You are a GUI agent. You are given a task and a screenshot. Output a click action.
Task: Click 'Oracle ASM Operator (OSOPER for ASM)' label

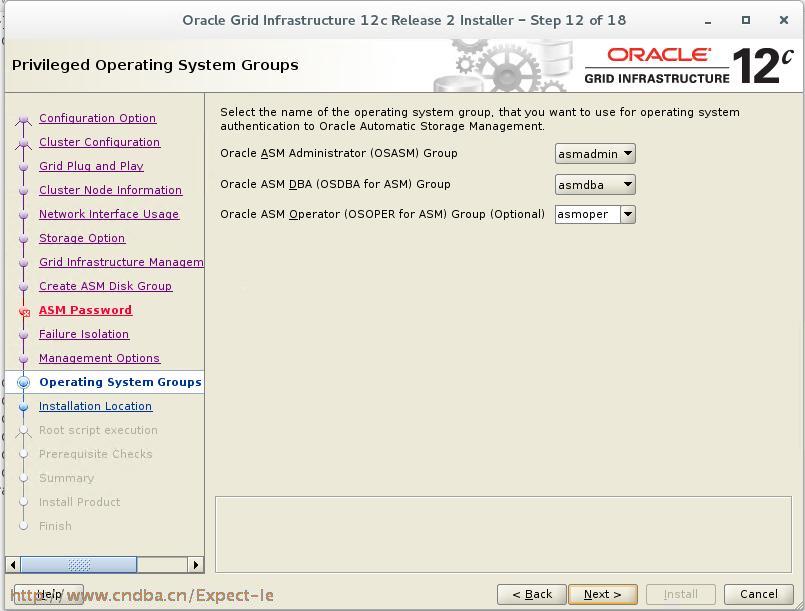(382, 214)
